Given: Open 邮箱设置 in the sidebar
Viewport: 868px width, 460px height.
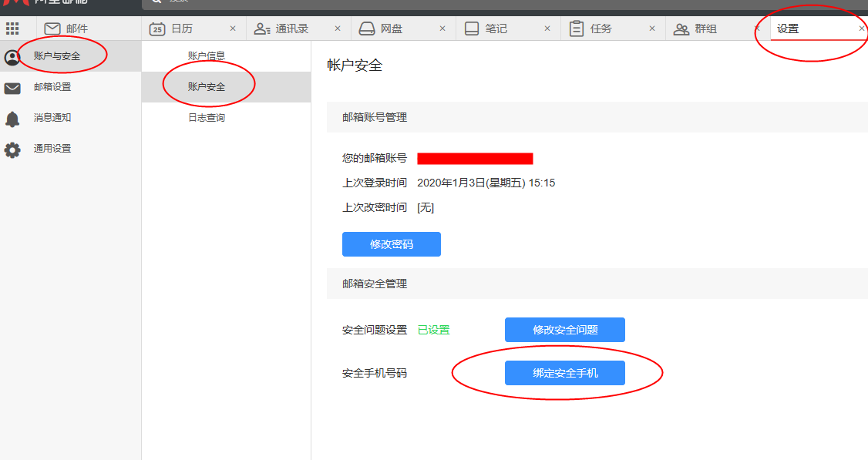Looking at the screenshot, I should pos(52,87).
